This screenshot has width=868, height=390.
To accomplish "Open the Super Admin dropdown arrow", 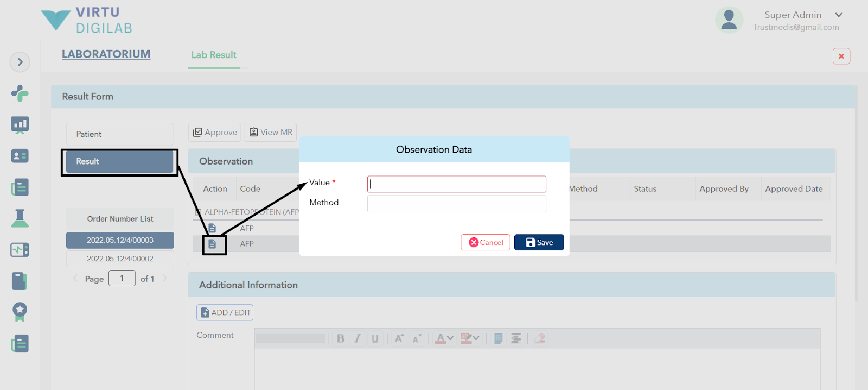I will pyautogui.click(x=839, y=15).
